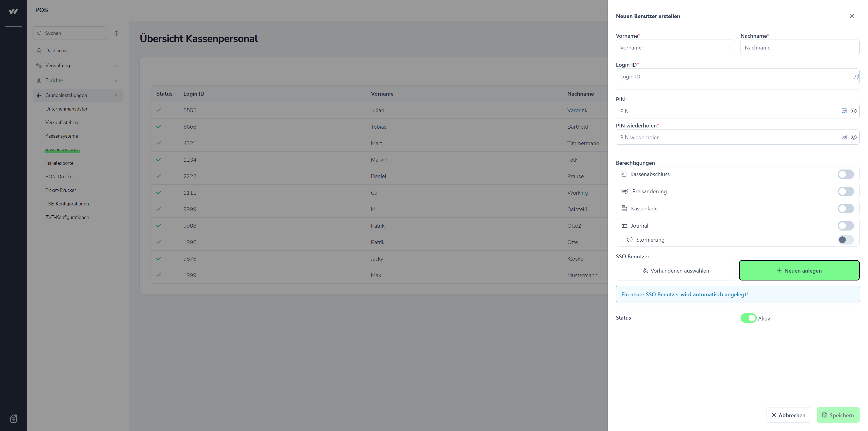Click the home icon in bottom-left rail
Viewport: 868px width, 431px height.
(14, 418)
